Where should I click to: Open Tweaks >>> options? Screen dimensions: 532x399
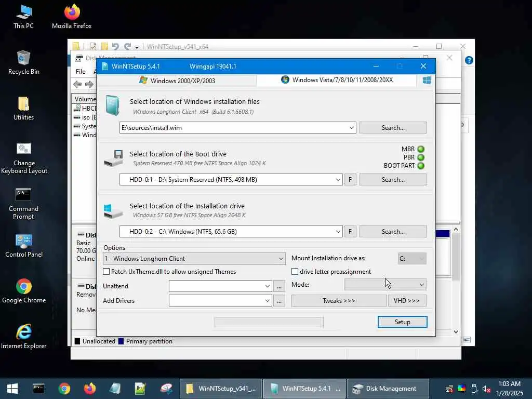pyautogui.click(x=339, y=301)
